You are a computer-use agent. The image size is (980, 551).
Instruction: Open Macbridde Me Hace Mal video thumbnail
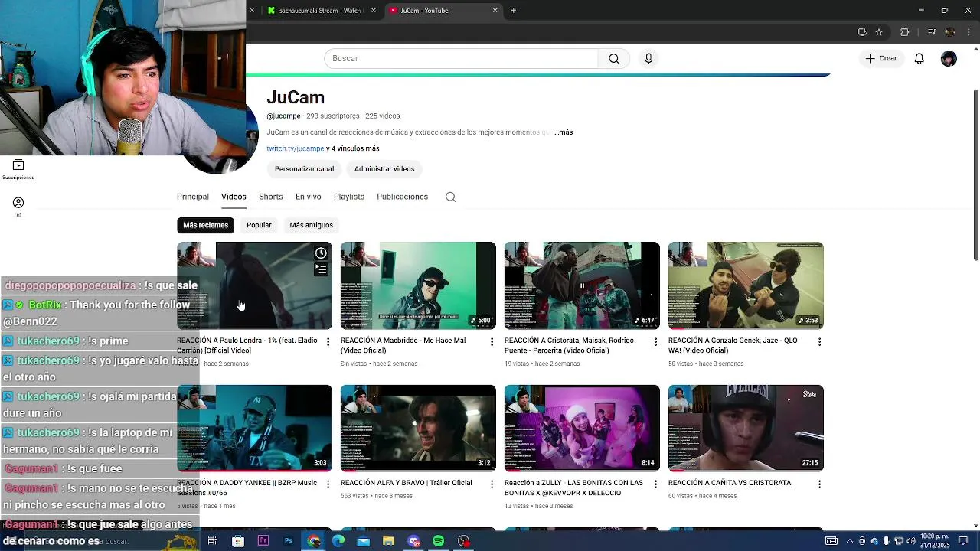click(x=418, y=285)
